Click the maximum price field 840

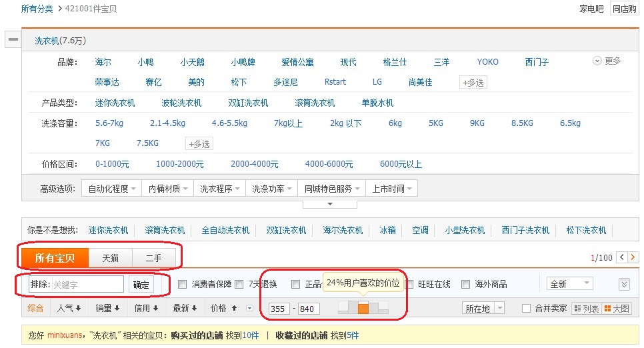(309, 309)
